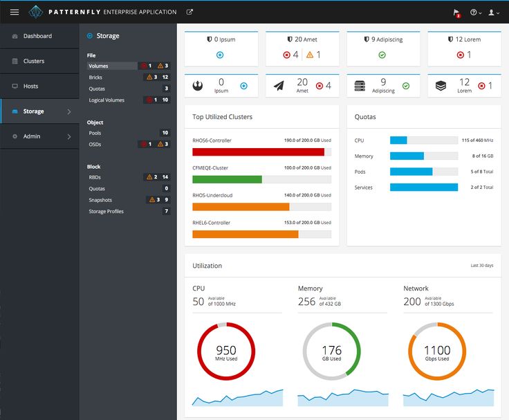Click the error icon on 12 Lorem card
The width and height of the screenshot is (509, 420).
[x=461, y=55]
